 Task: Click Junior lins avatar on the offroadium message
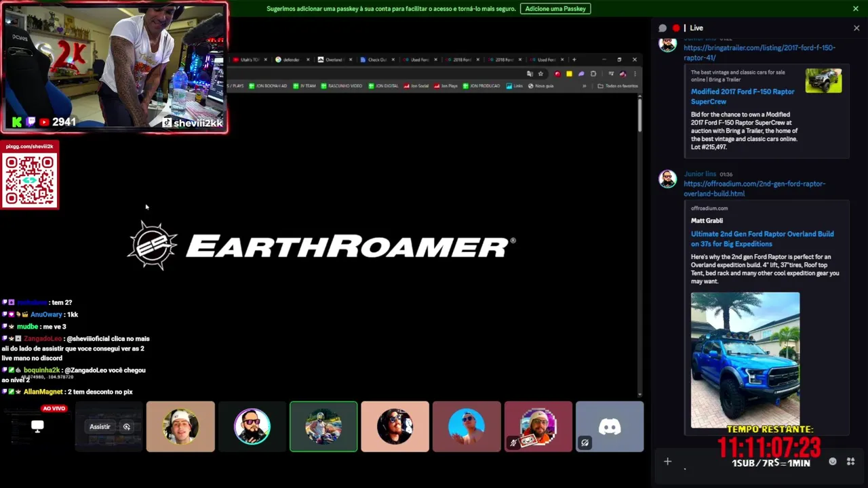coord(668,180)
